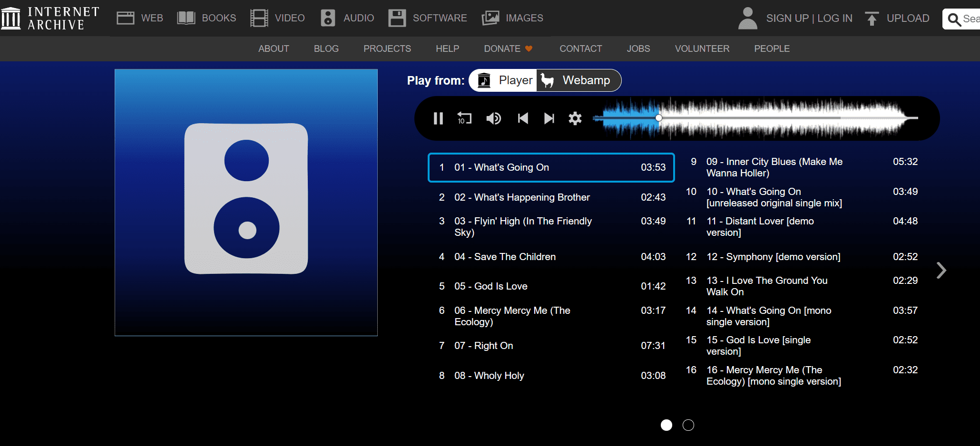Viewport: 980px width, 446px height.
Task: Pause the playing track
Action: pos(438,118)
